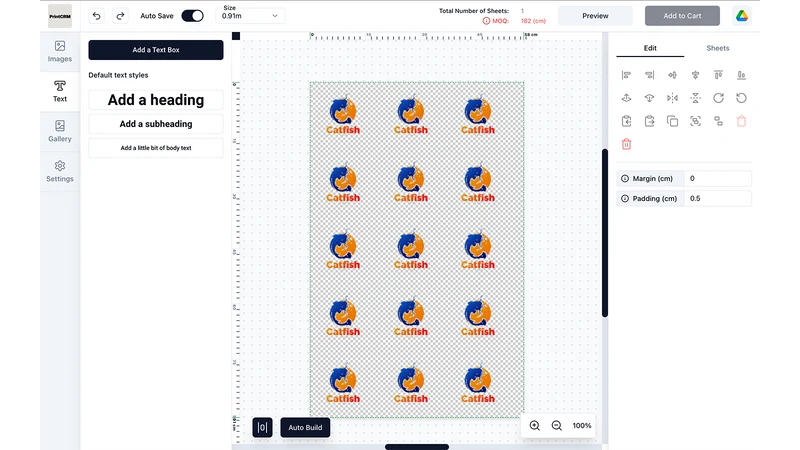The height and width of the screenshot is (450, 800).
Task: Toggle the Auto Save switch
Action: (192, 16)
